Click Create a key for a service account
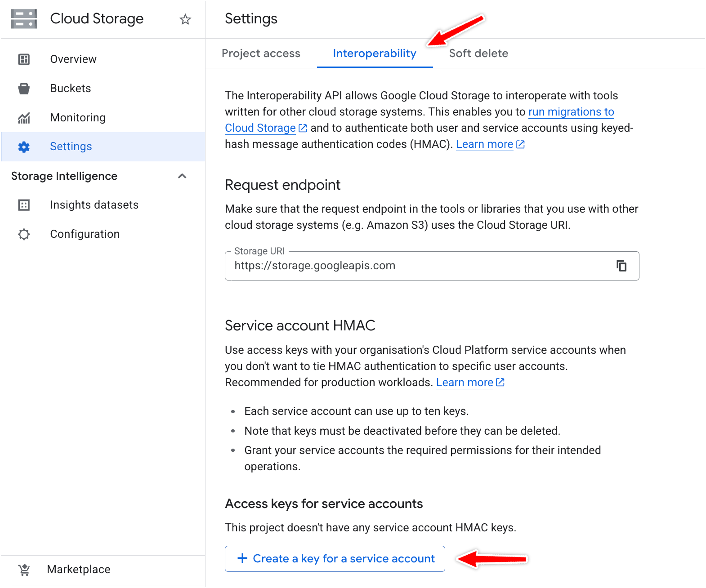Viewport: 706px width, 588px height. tap(335, 559)
